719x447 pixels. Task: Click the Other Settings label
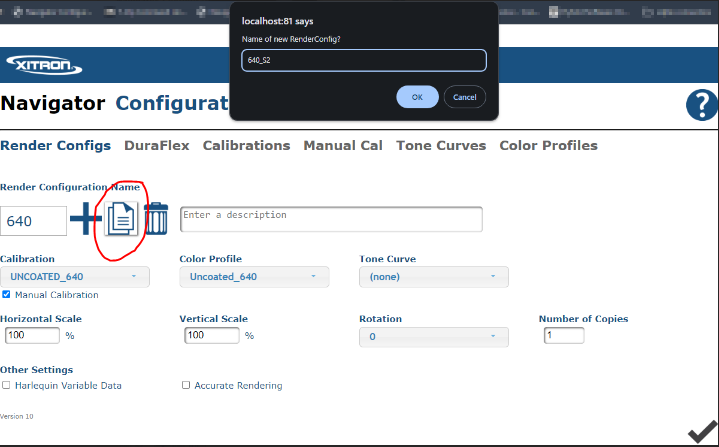[x=36, y=370]
